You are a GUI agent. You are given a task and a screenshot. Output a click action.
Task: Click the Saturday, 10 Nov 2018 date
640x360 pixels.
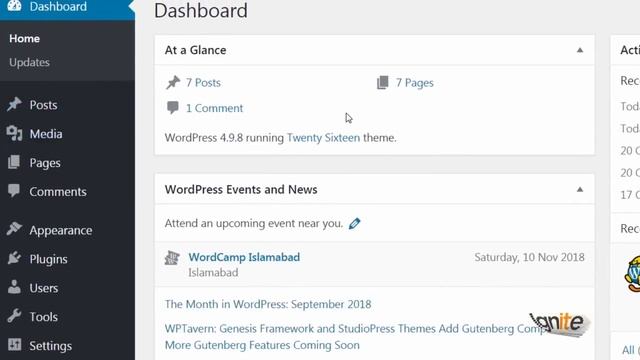coord(529,257)
